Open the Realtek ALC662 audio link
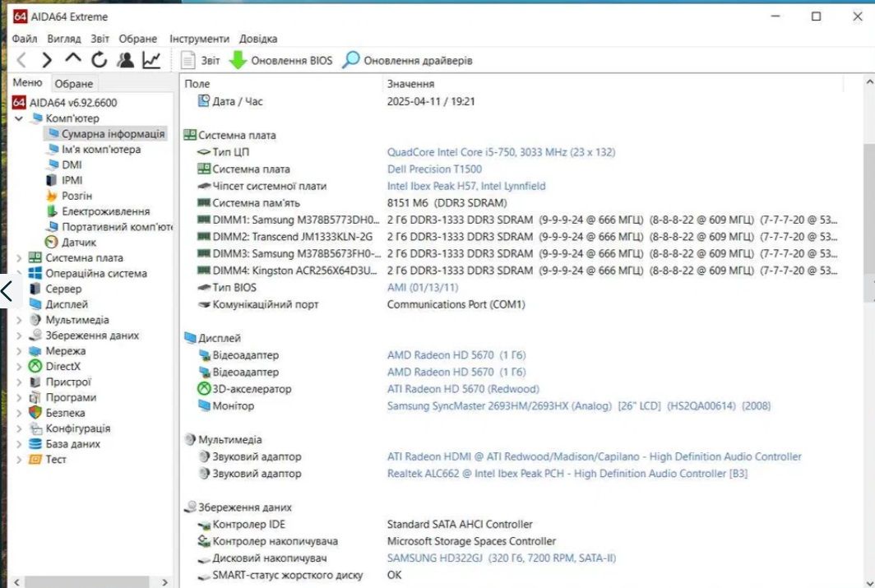 (567, 473)
